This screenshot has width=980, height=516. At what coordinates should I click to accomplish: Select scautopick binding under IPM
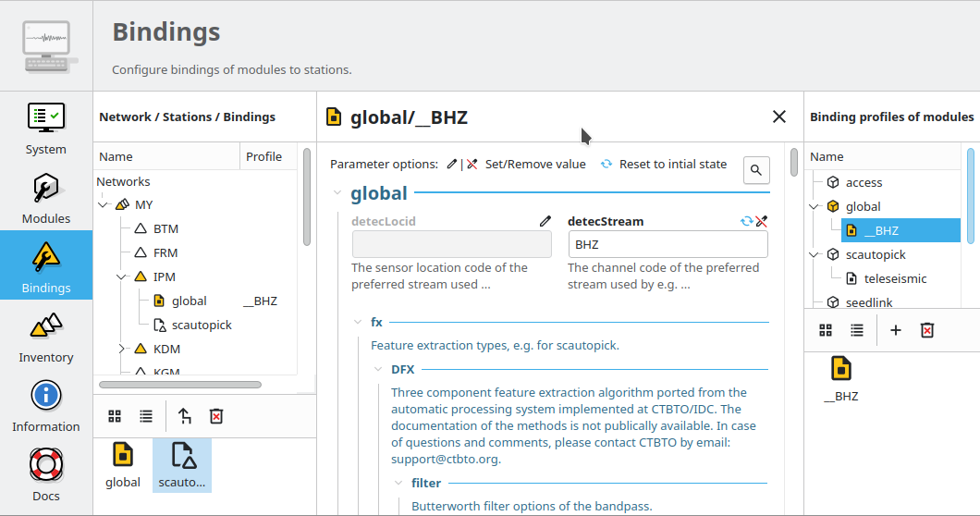pos(202,325)
